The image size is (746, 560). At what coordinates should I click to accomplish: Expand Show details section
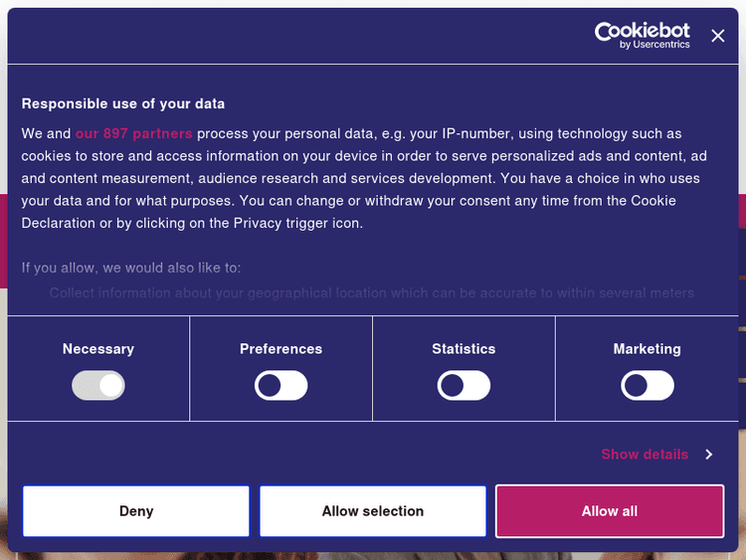pos(645,455)
